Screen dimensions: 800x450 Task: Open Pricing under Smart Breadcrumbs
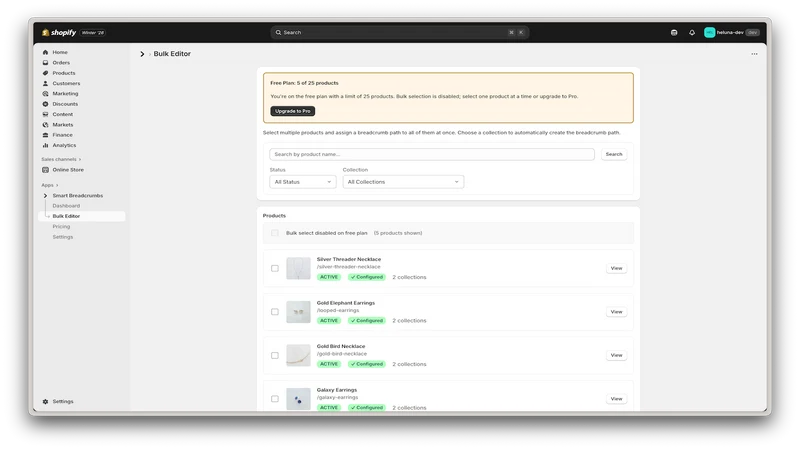coord(61,227)
